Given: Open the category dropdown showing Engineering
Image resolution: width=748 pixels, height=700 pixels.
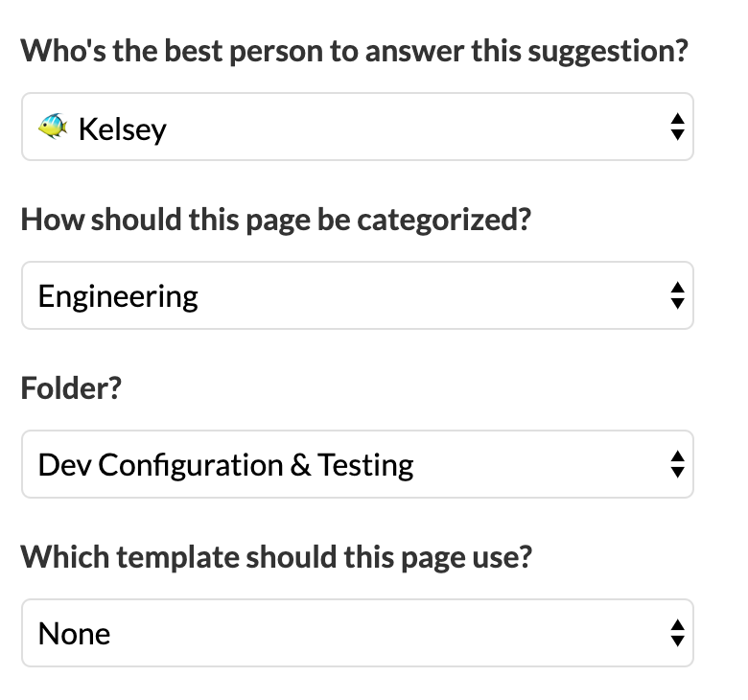Looking at the screenshot, I should [357, 295].
